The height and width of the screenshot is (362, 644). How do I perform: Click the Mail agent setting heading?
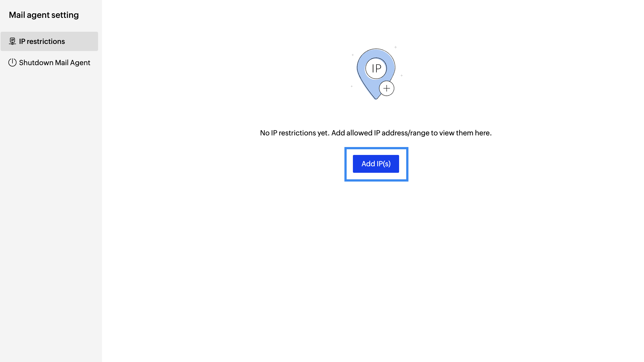pos(44,15)
